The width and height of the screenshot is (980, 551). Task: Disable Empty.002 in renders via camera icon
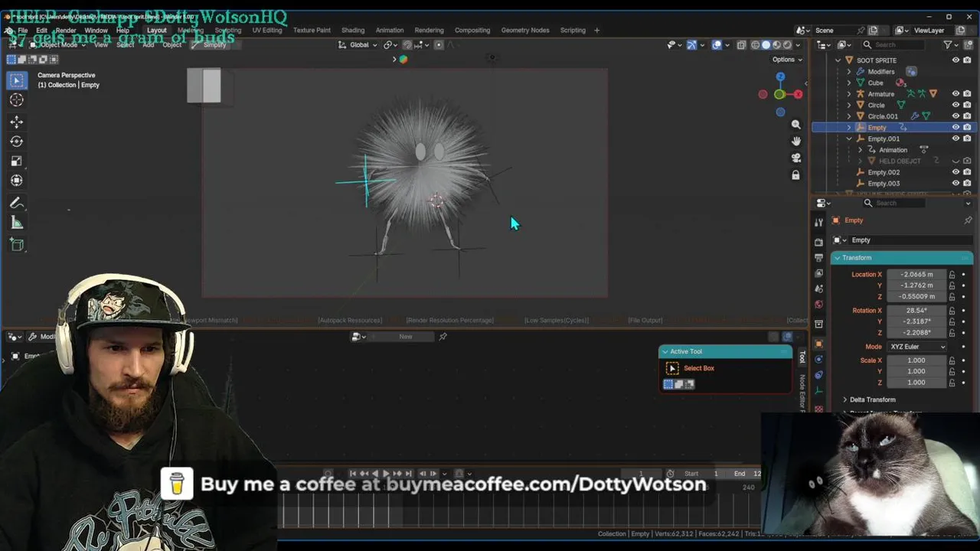pyautogui.click(x=967, y=172)
